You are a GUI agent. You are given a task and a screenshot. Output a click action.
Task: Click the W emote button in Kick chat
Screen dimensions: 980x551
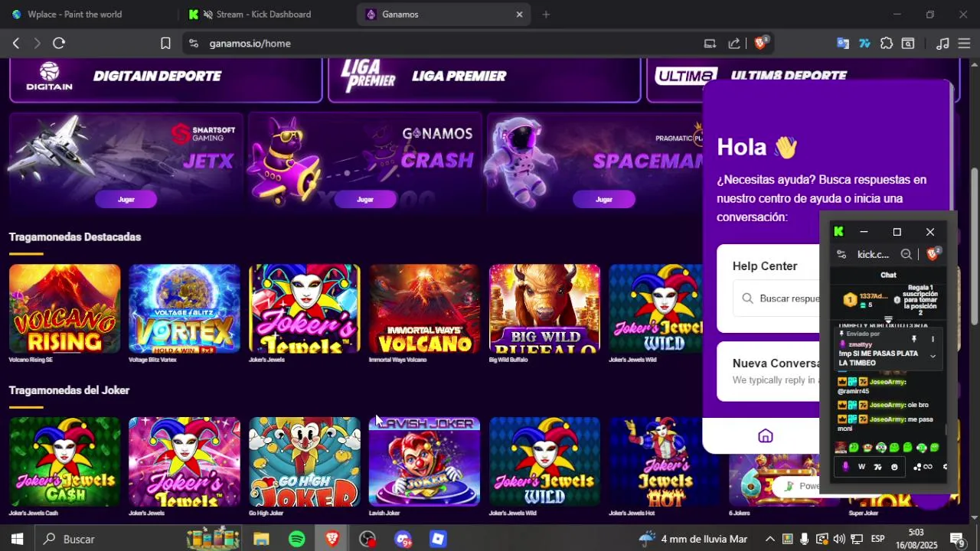coord(861,467)
